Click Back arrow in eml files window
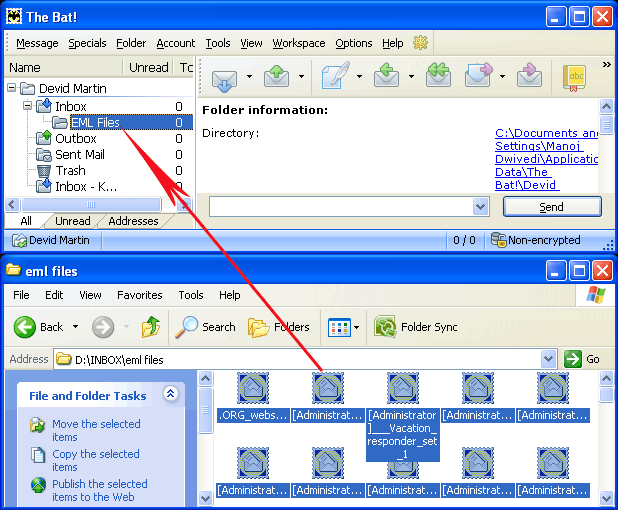The height and width of the screenshot is (510, 618). [x=24, y=327]
